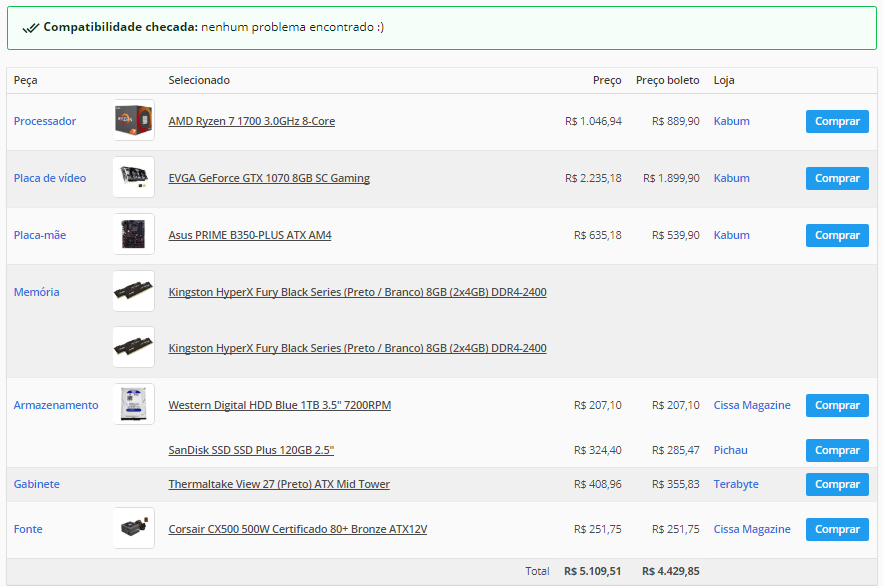Open the Placa-mãe category link

pyautogui.click(x=40, y=235)
